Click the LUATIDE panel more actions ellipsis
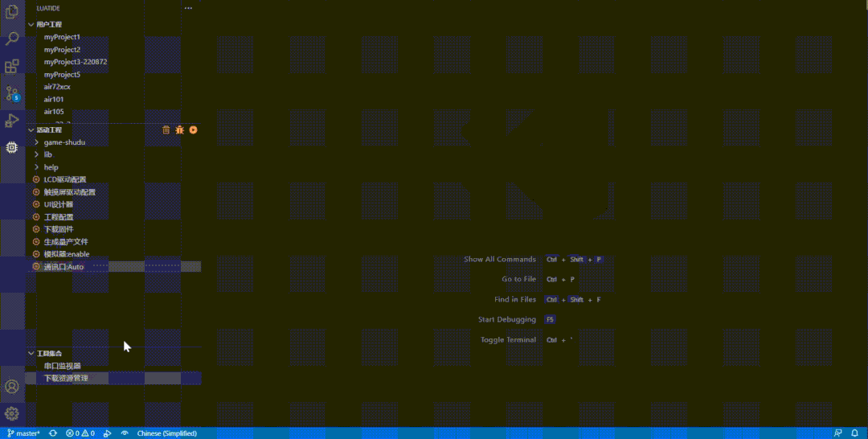Screen dimensions: 868x439 pos(188,8)
